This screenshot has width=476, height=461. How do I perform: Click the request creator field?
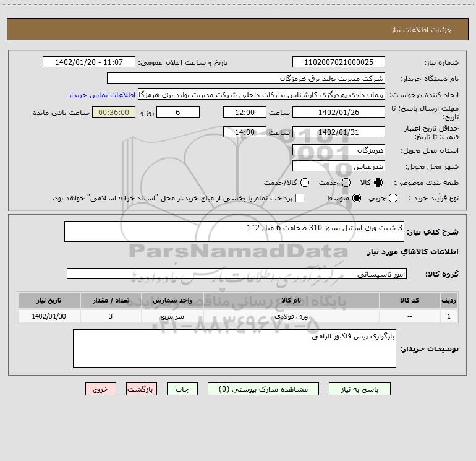point(261,95)
